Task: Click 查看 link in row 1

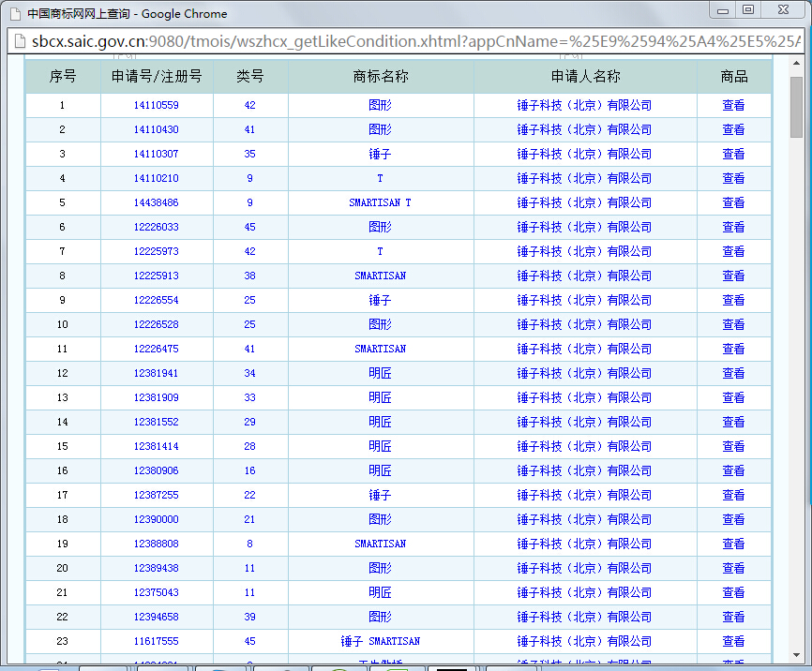Action: click(733, 105)
